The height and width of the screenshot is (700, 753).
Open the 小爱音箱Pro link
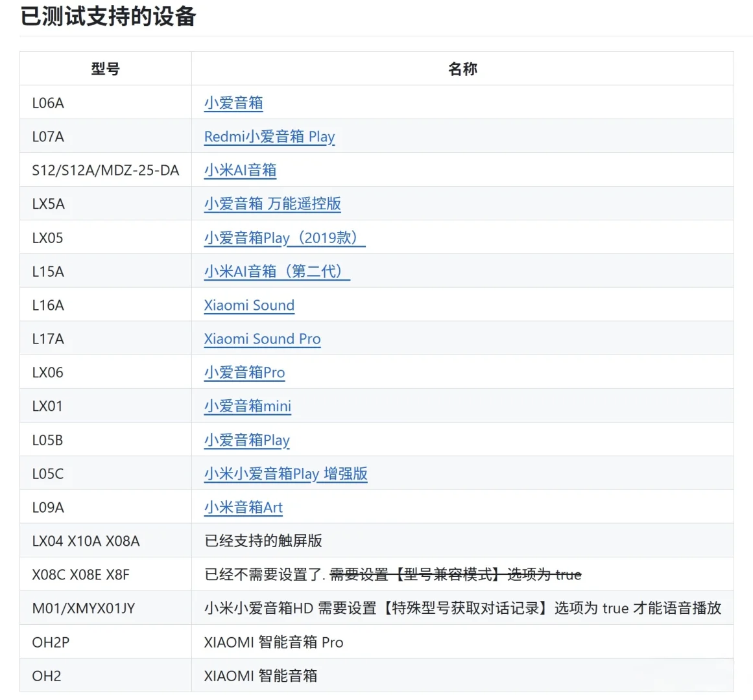245,373
